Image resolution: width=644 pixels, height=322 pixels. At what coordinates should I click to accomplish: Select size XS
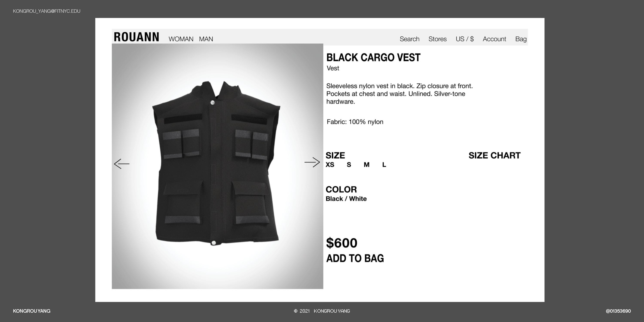[330, 165]
